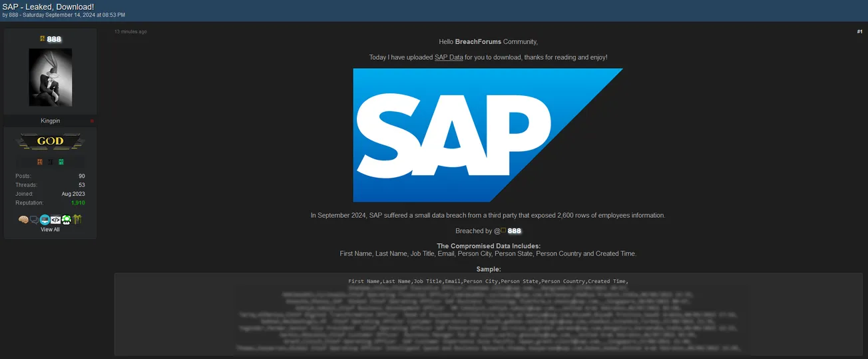This screenshot has width=868, height=359.
Task: Click the Bugs Bunny avatar image
Action: pos(51,77)
